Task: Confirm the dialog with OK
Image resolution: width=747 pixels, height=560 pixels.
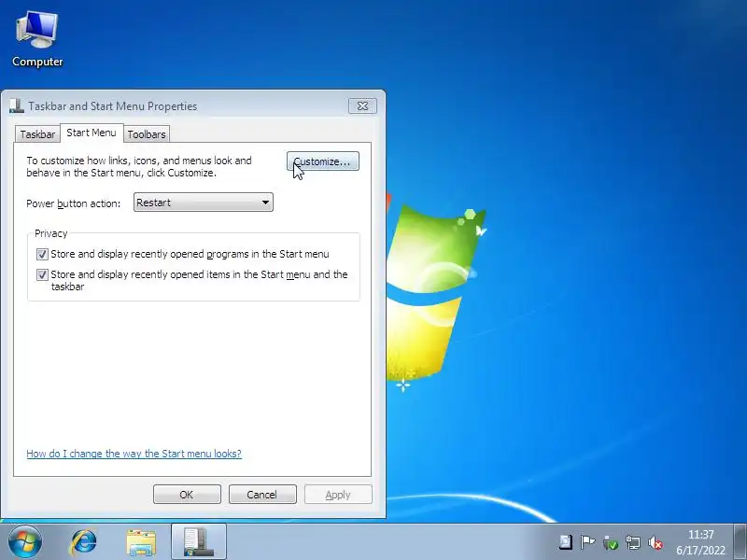Action: [x=187, y=495]
